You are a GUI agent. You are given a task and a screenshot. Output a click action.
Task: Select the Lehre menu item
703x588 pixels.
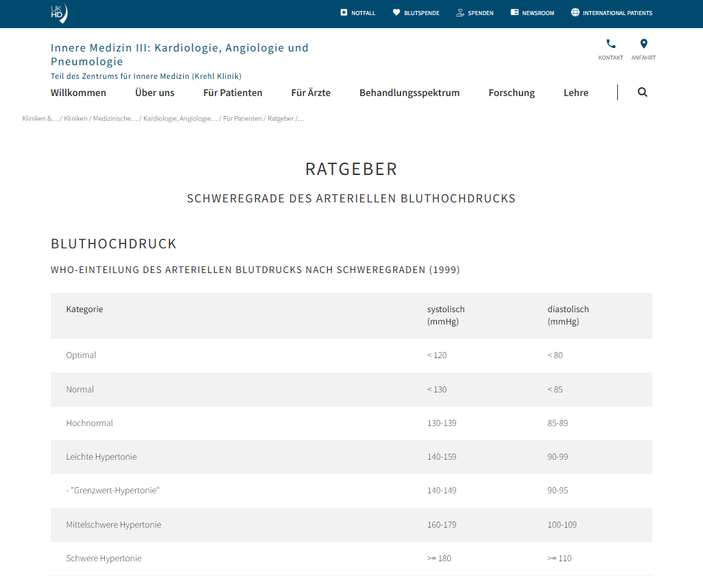pos(576,93)
